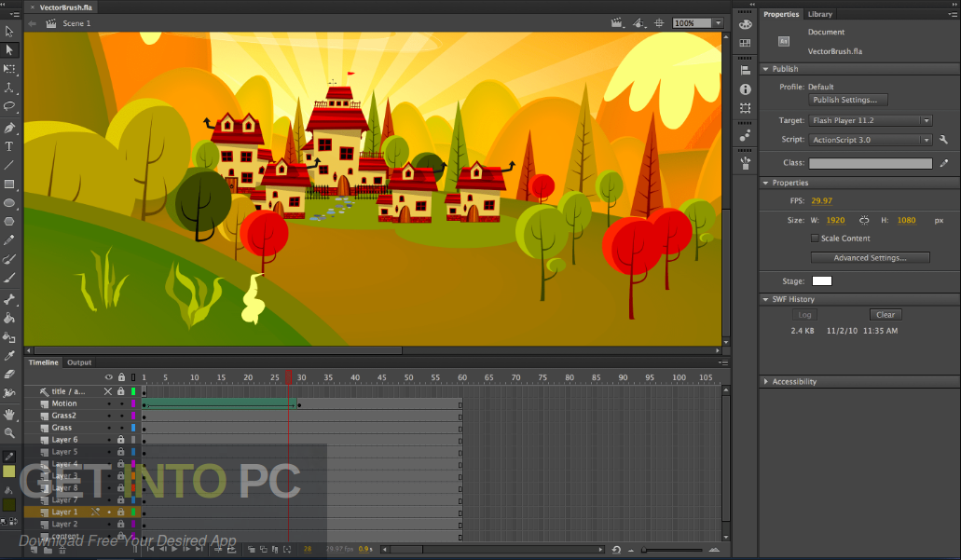Select the 3D Rotation tool
961x560 pixels.
[x=9, y=88]
